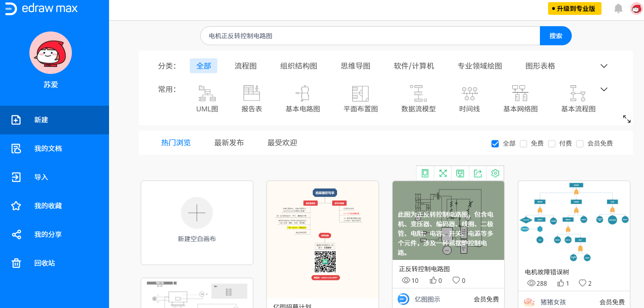644x308 pixels.
Task: Open 导入 in the sidebar
Action: point(55,177)
